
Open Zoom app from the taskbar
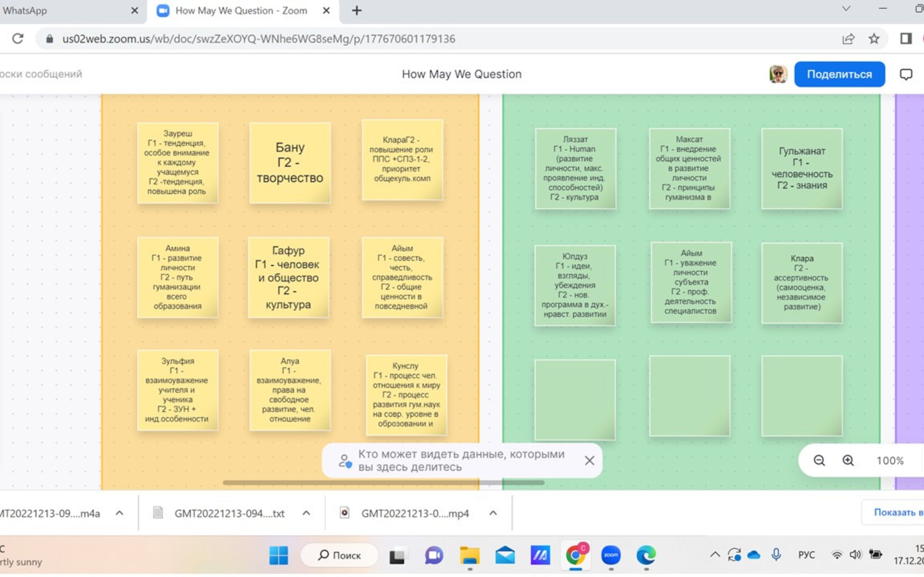point(611,555)
